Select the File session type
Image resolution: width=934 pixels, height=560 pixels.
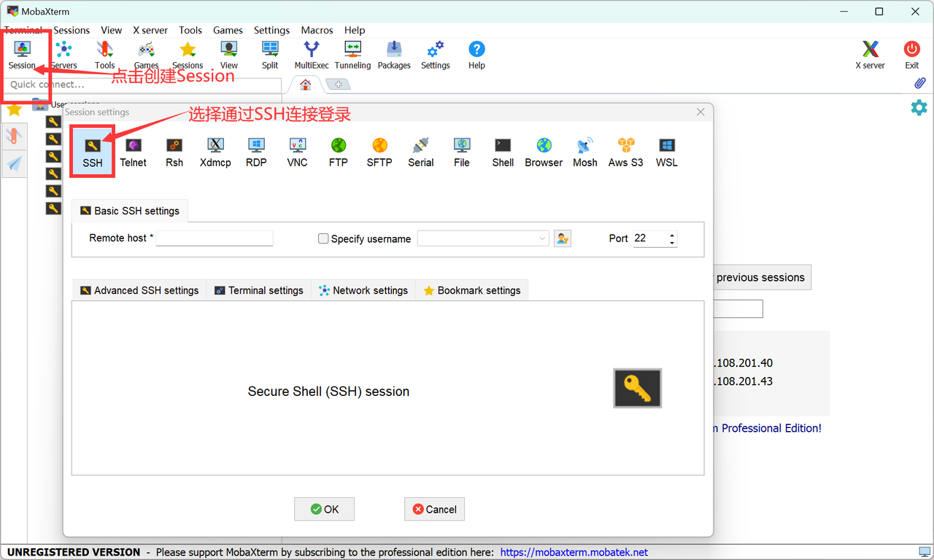click(462, 152)
